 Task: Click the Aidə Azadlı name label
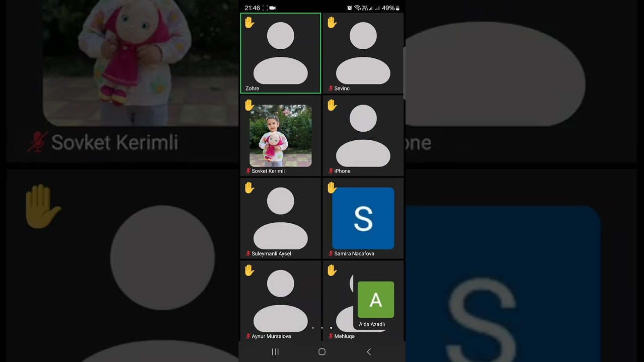coord(372,324)
